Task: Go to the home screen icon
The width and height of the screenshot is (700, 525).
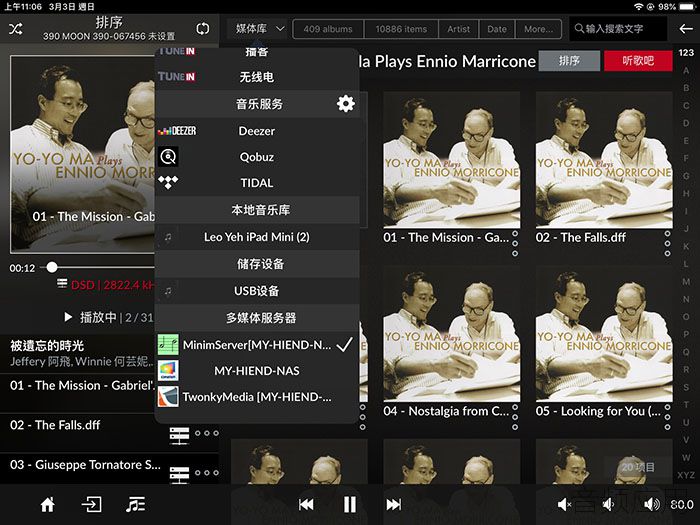Action: (48, 505)
